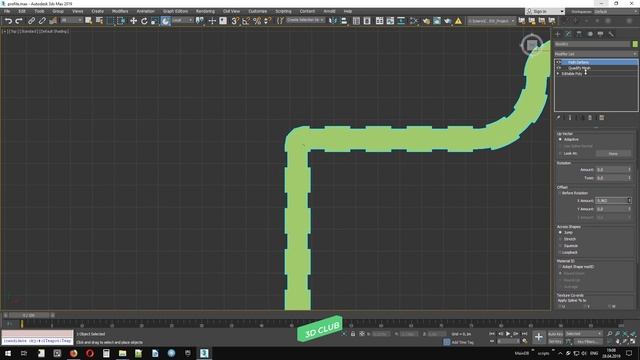
Task: Open the reference coordinate system dropdown
Action: [x=182, y=20]
